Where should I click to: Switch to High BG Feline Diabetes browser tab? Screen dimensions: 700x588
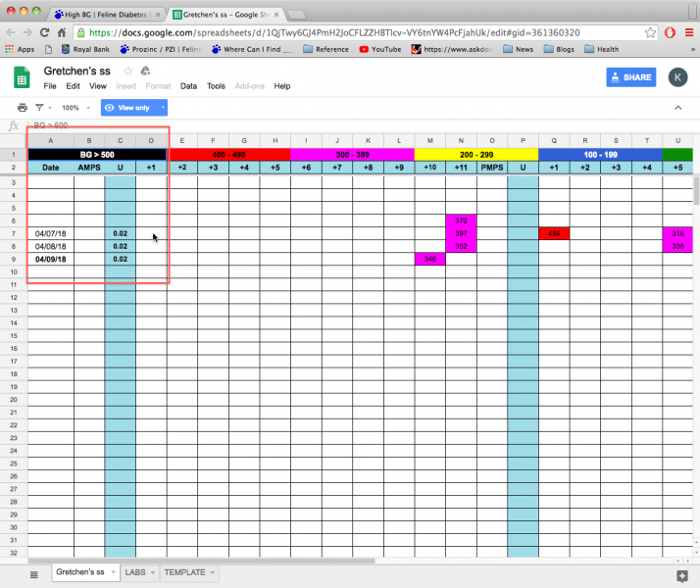point(106,15)
